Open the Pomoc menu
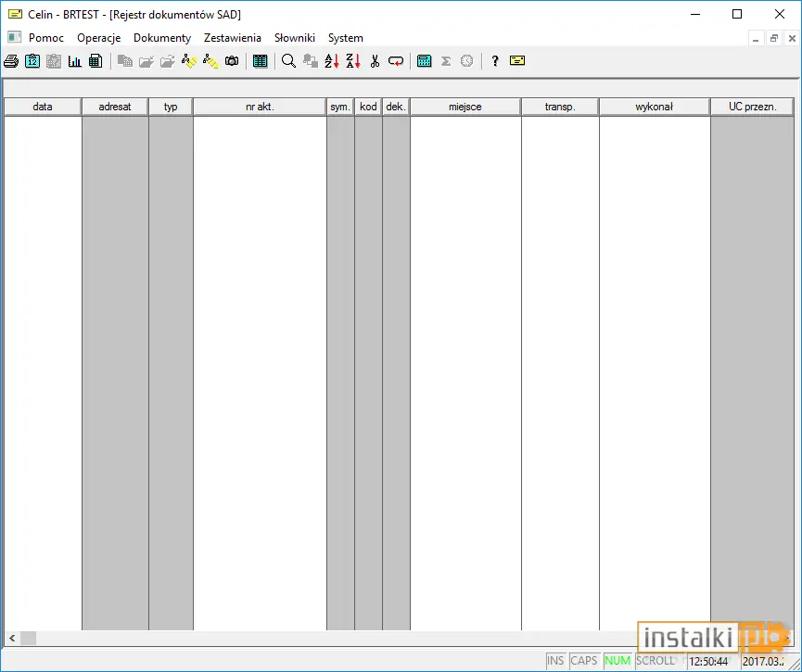The image size is (802, 672). [46, 38]
